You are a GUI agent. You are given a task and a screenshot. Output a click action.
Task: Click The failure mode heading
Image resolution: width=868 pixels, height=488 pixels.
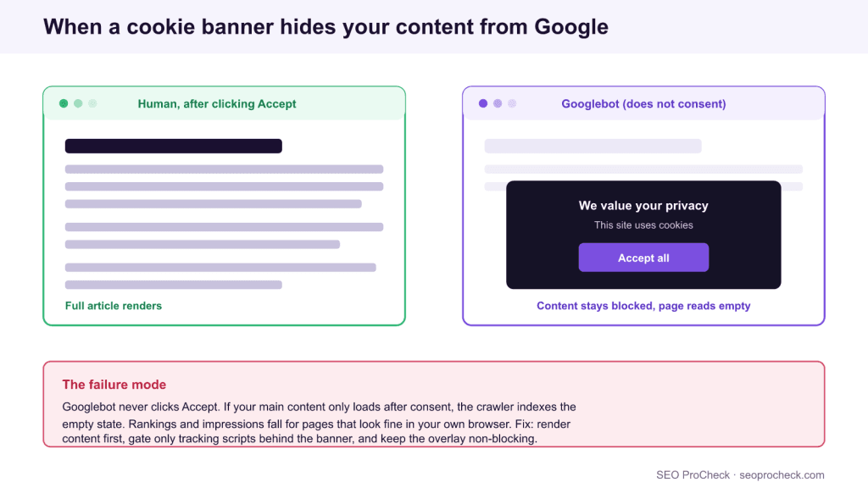pyautogui.click(x=114, y=385)
